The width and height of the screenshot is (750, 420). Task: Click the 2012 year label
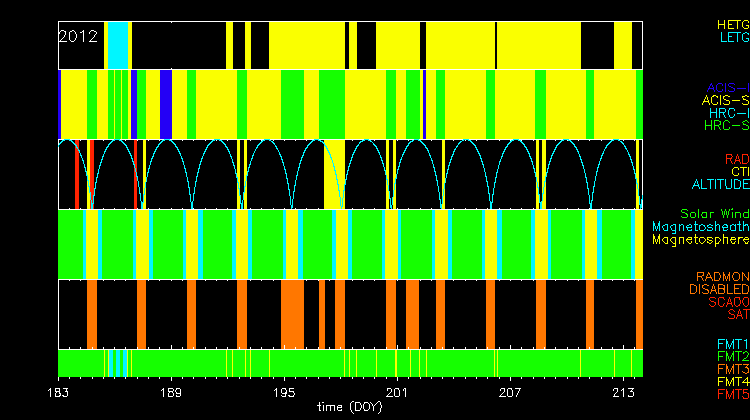[x=78, y=36]
